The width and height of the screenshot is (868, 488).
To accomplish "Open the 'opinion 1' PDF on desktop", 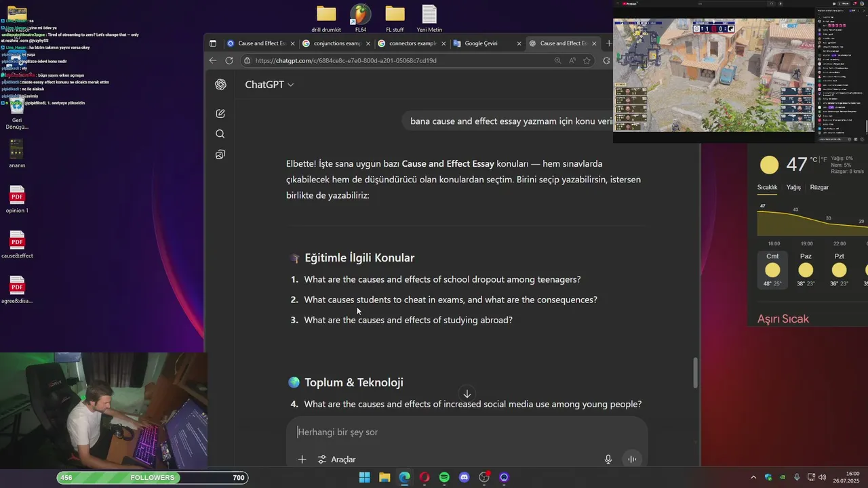I will [x=17, y=200].
